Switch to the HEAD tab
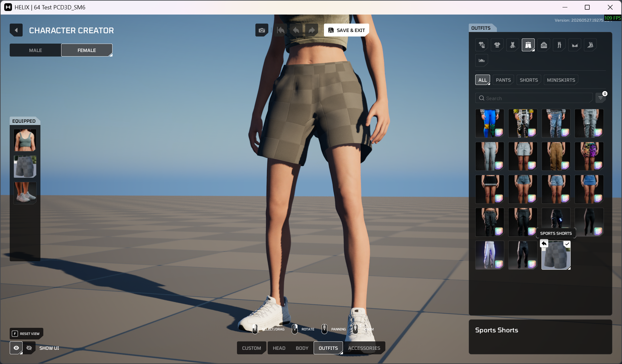The width and height of the screenshot is (622, 364). click(279, 348)
